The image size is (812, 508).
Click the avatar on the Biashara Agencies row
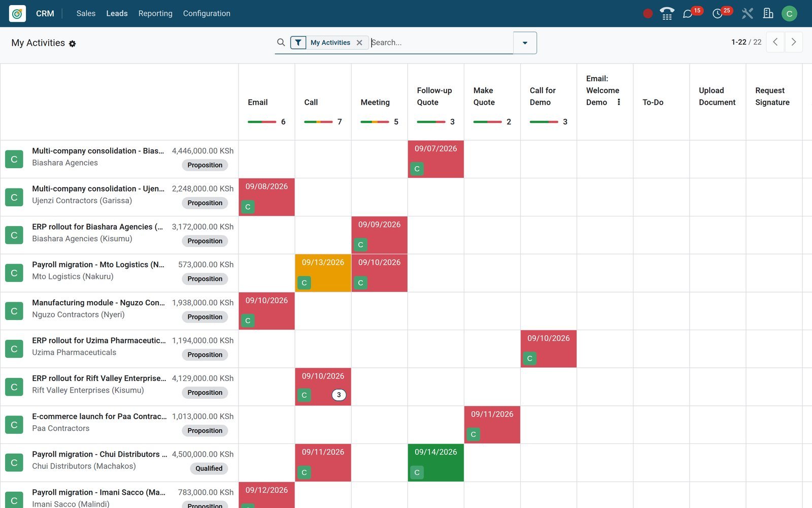pos(14,159)
